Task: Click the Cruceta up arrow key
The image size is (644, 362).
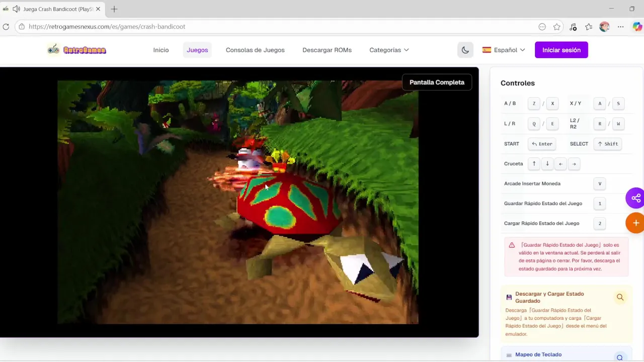Action: [x=534, y=164]
